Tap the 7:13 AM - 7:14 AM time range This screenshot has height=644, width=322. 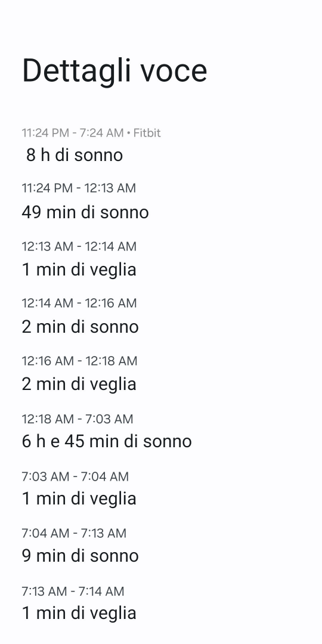coord(73,592)
